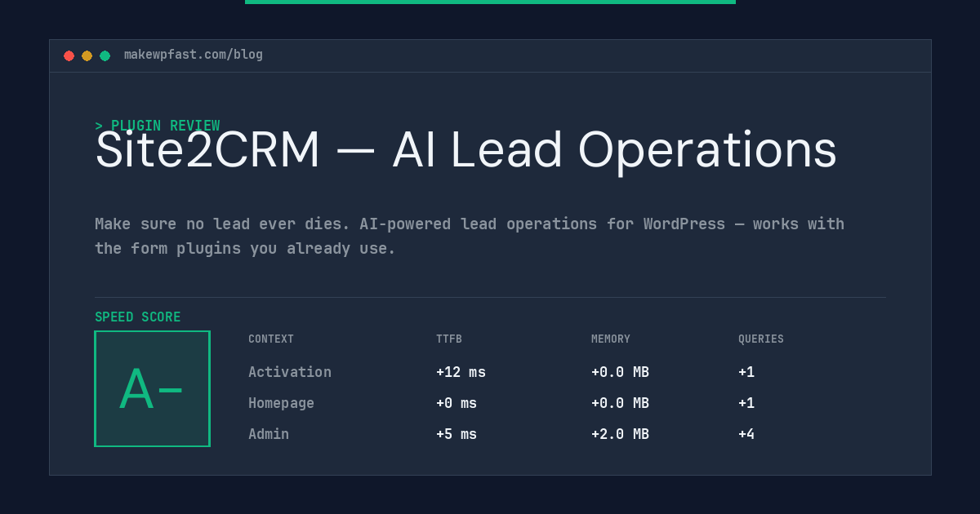Click the red close dot

69,55
